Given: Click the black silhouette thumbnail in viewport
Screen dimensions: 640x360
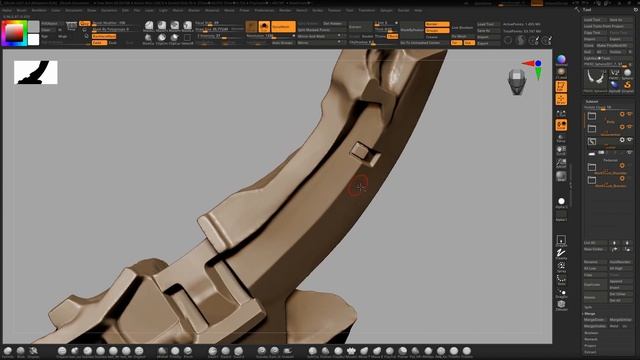Looking at the screenshot, I should [36, 72].
